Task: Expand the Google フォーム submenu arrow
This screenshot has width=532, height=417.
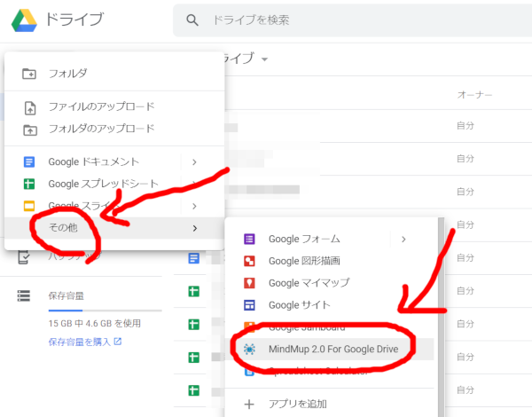Action: [403, 239]
